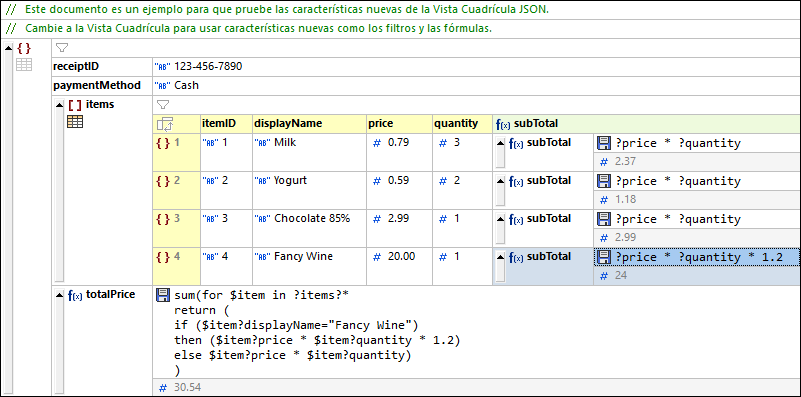
Task: Select the subTotal column header label
Action: [x=535, y=124]
